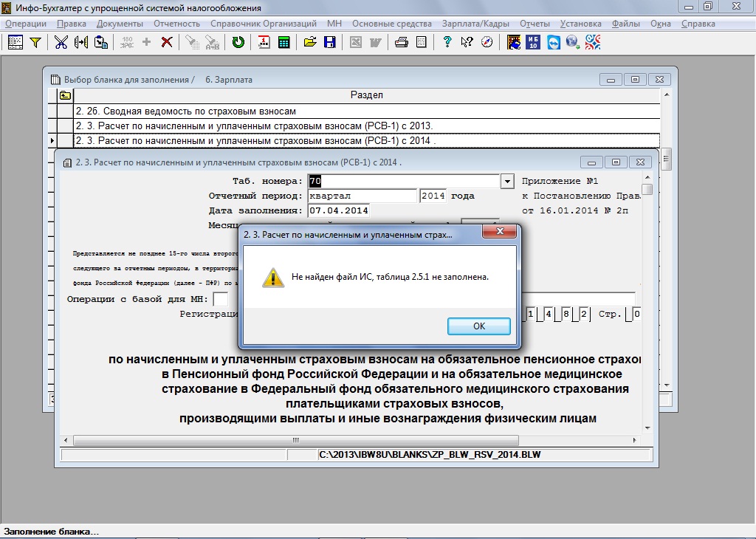
Task: Click the greyed Word export icon
Action: pyautogui.click(x=376, y=42)
